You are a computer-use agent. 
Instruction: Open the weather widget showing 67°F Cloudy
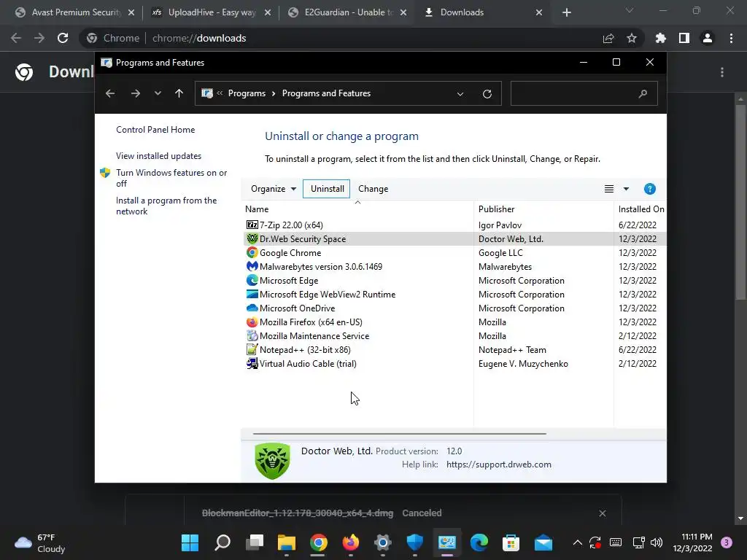click(x=40, y=542)
